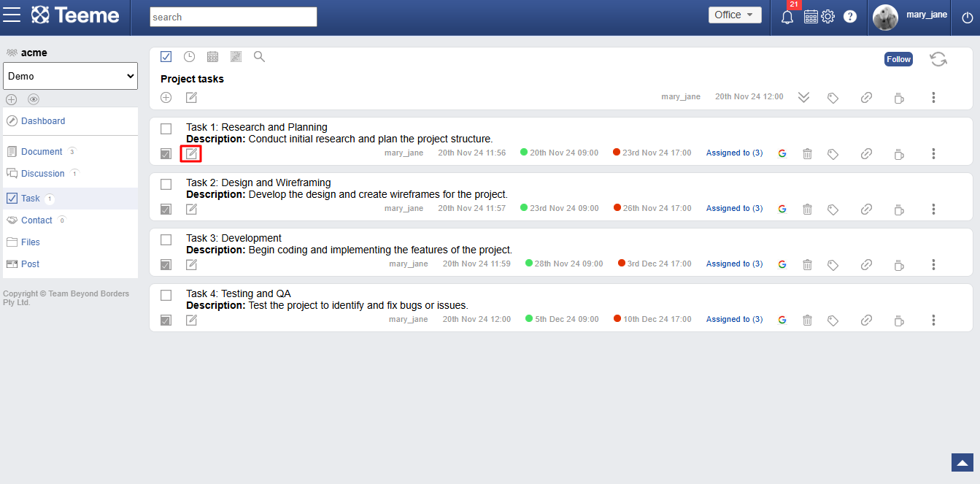980x484 pixels.
Task: Open three-dot menu for Task 2
Action: point(933,210)
